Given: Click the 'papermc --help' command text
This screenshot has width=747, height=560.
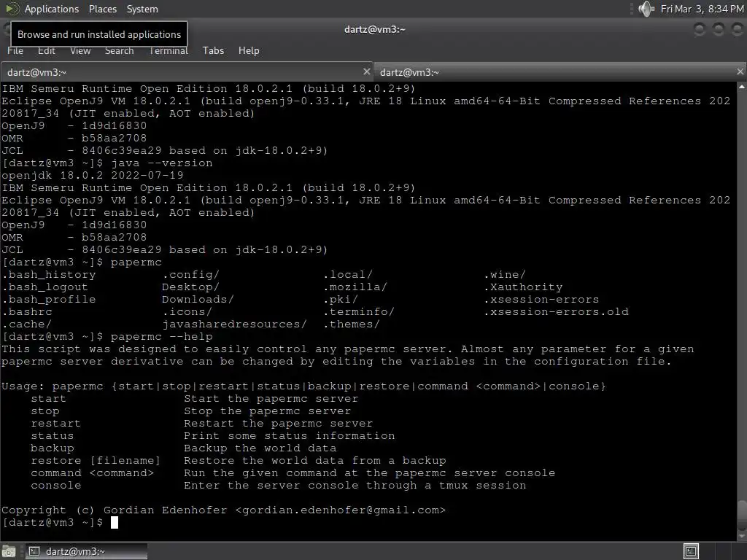Looking at the screenshot, I should pos(161,337).
